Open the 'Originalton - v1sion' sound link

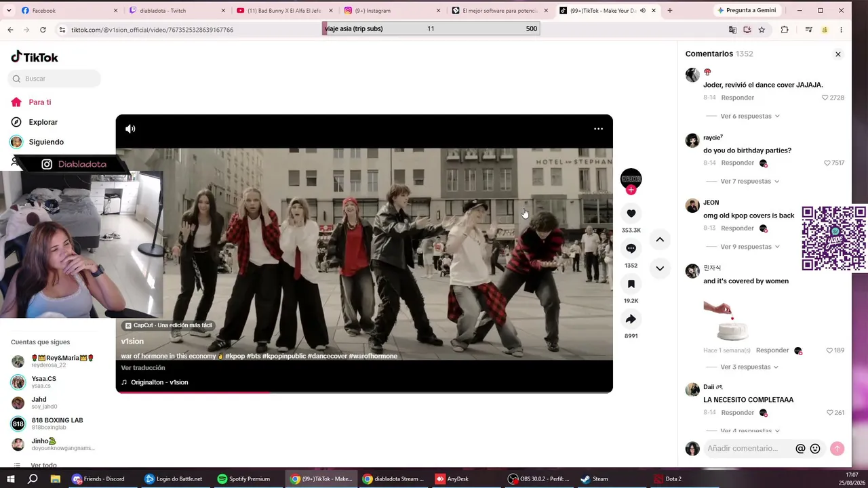(155, 382)
